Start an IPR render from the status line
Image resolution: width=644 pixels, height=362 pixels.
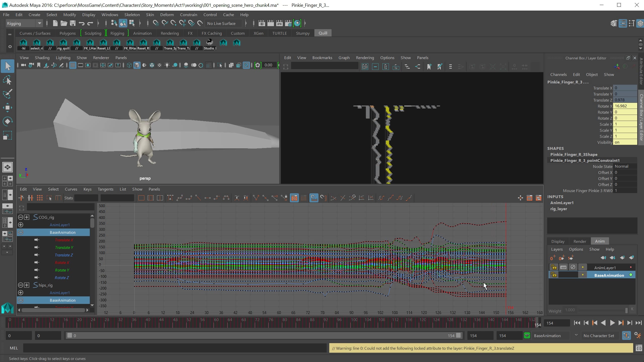279,23
